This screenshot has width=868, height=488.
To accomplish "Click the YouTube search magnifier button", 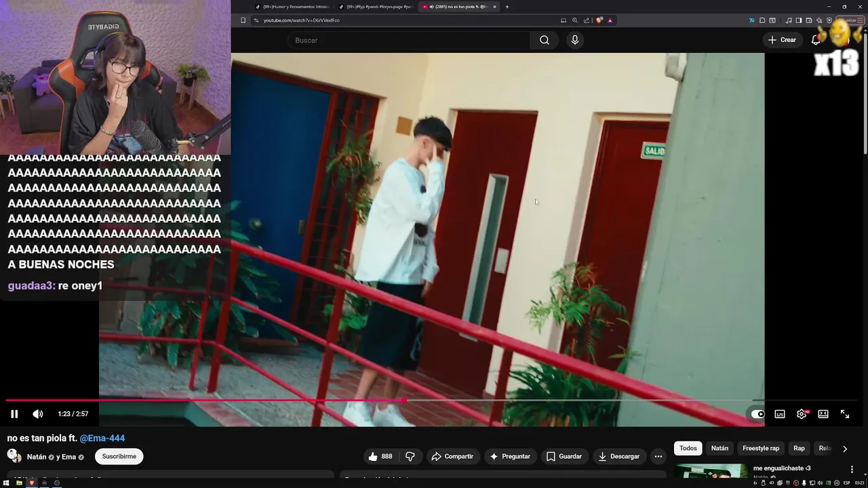I will (x=545, y=40).
